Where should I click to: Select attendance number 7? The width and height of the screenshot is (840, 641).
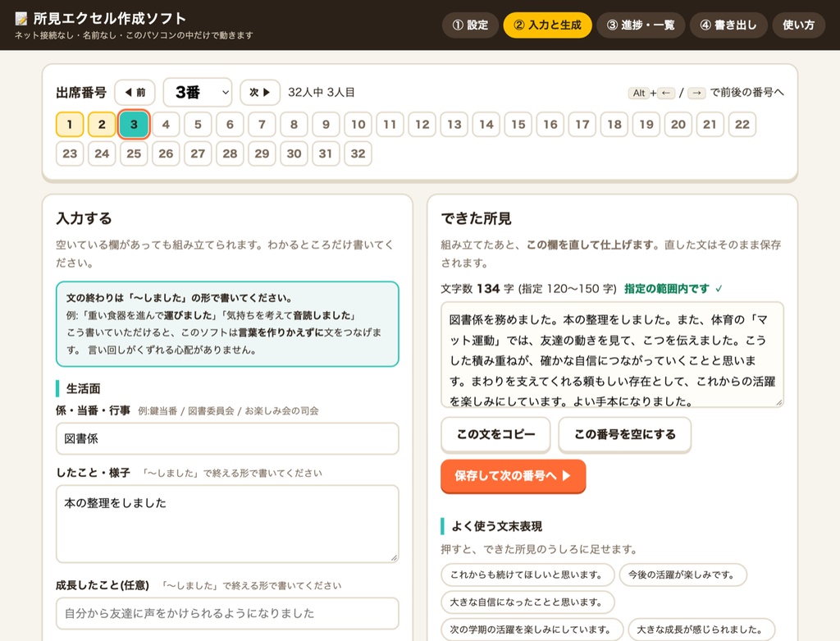tap(262, 124)
